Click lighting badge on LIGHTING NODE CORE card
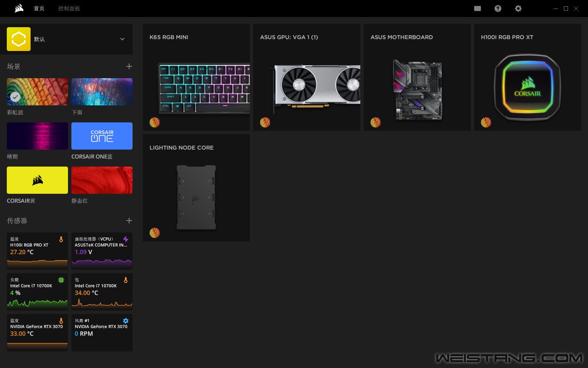588x368 pixels. coord(155,233)
